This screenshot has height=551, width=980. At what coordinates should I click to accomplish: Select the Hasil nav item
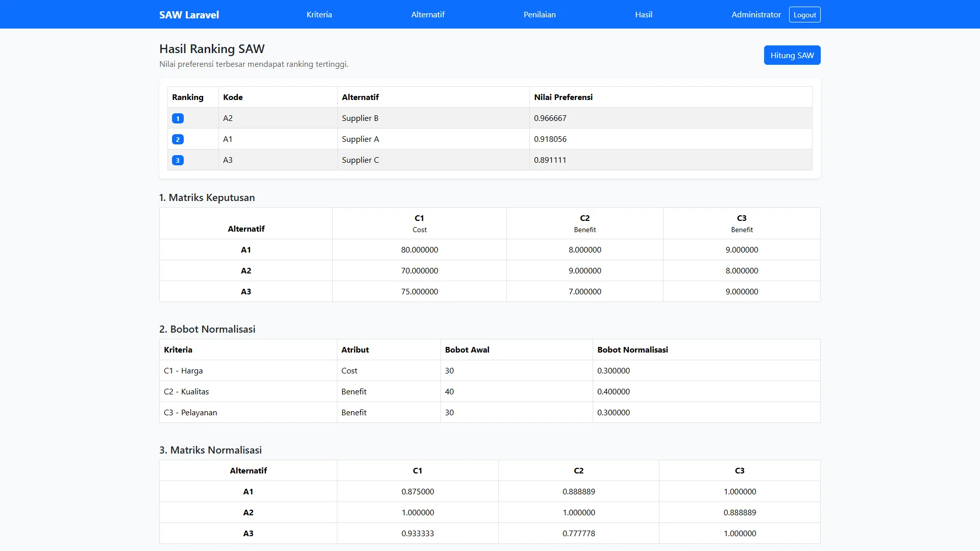(x=644, y=14)
